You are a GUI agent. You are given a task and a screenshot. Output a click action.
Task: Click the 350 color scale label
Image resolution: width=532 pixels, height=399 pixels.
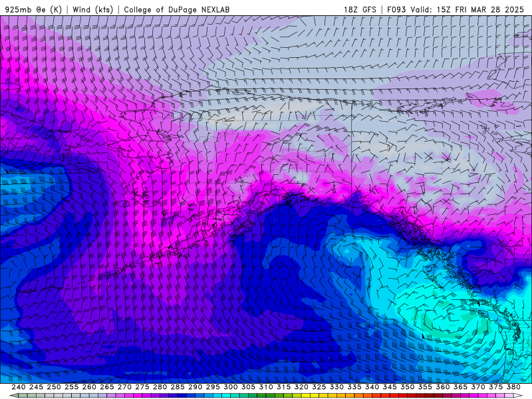tap(407, 387)
